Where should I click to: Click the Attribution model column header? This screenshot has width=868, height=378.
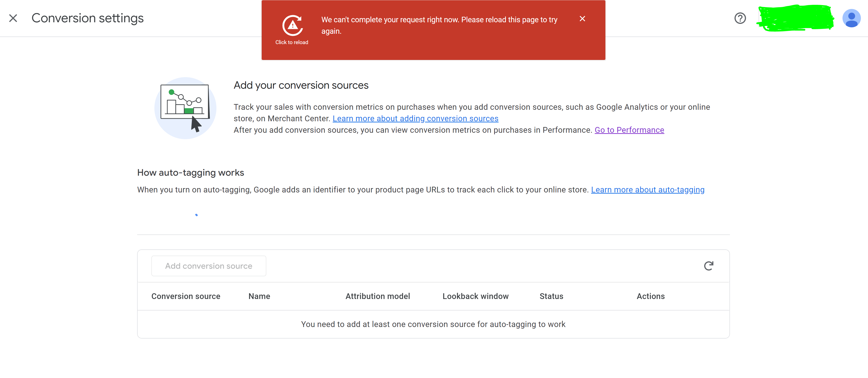pyautogui.click(x=377, y=296)
